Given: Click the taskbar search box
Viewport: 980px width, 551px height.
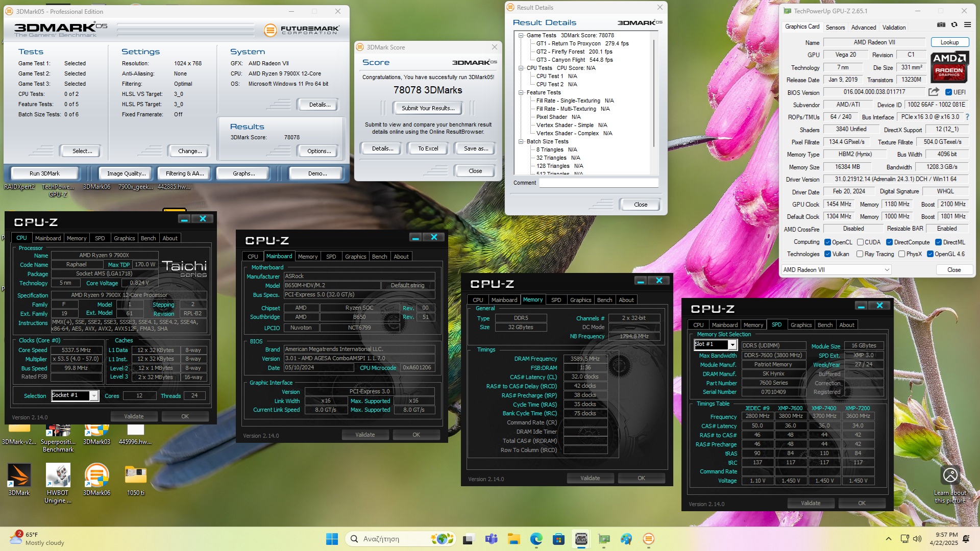Looking at the screenshot, I should pyautogui.click(x=401, y=539).
